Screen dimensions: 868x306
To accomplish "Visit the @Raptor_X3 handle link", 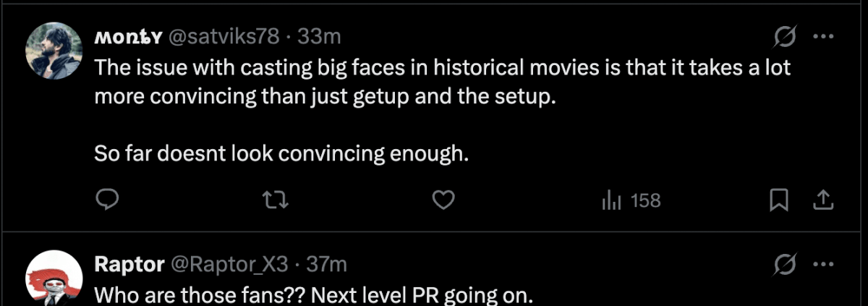I will (230, 265).
